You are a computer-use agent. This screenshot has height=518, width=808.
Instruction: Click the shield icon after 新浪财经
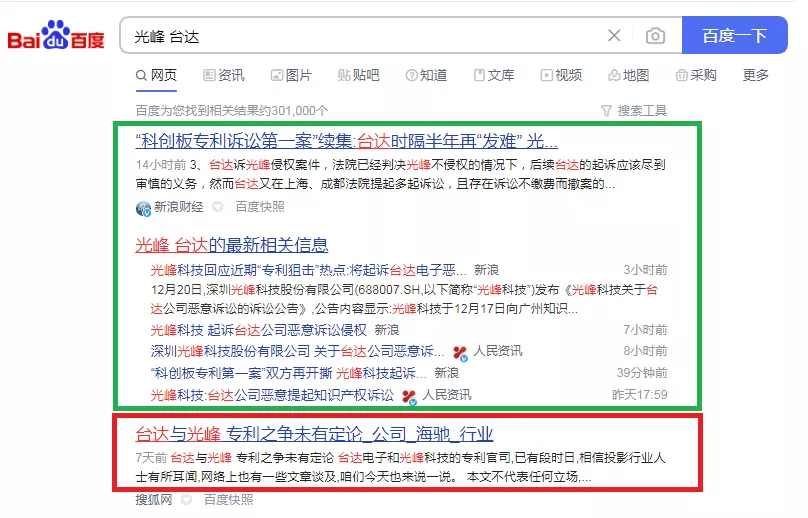point(218,207)
